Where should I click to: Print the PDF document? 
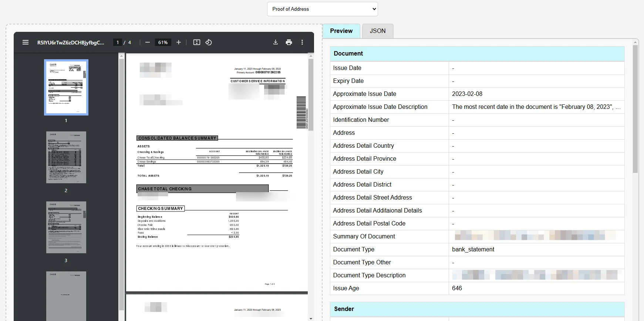pyautogui.click(x=289, y=42)
